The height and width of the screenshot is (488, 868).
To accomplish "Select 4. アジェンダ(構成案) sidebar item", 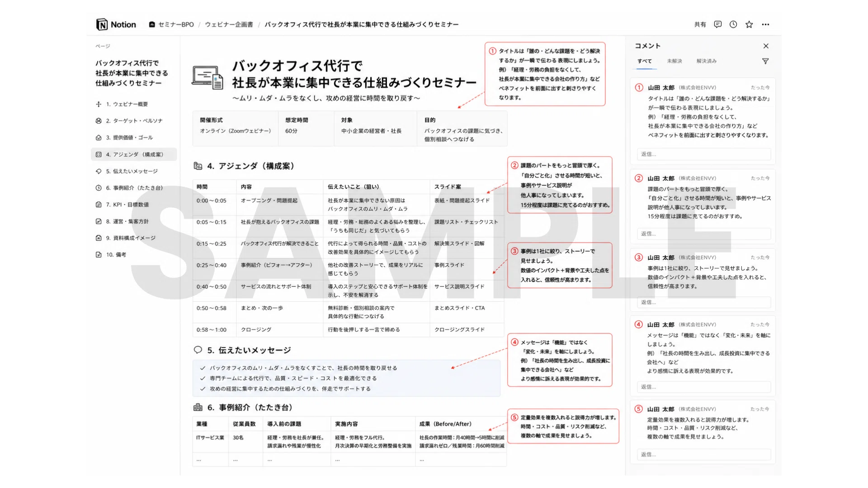I will click(134, 155).
